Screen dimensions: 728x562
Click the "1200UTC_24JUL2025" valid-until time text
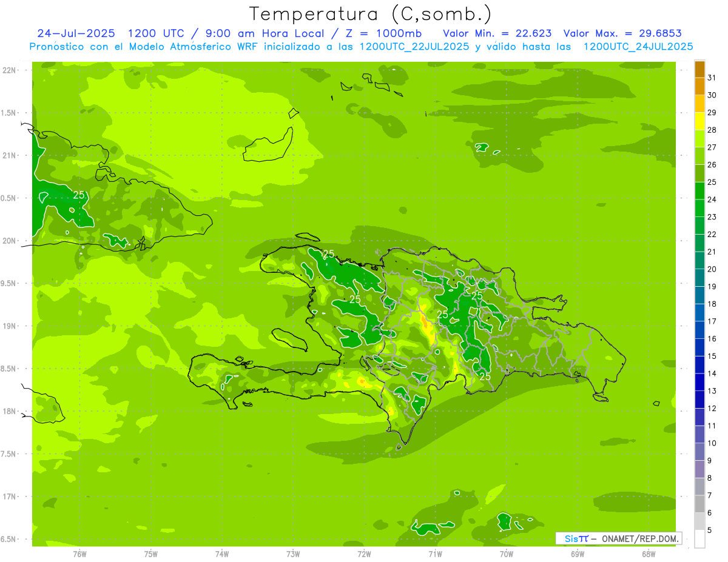click(x=638, y=47)
